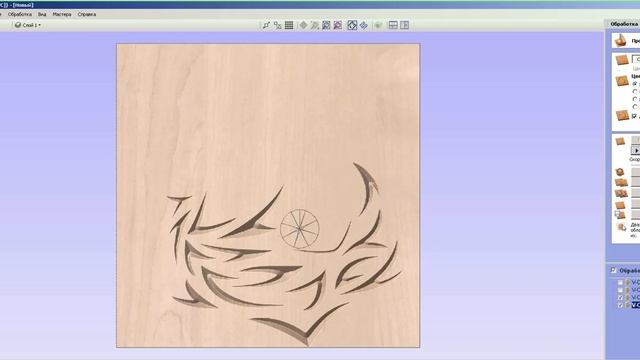Uncheck the third V-C toolpath checkbox
640x360 pixels.
click(x=620, y=298)
